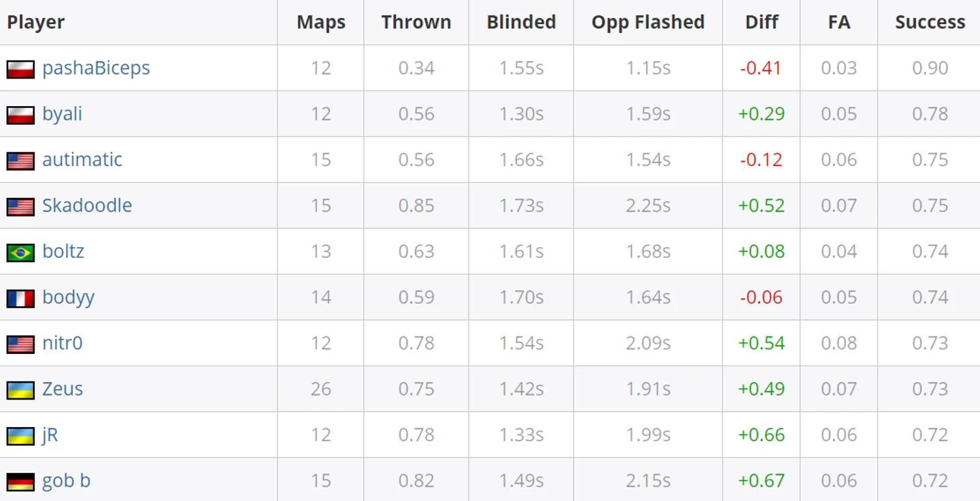980x501 pixels.
Task: Click the French flag beside bodyy
Action: coord(21,298)
